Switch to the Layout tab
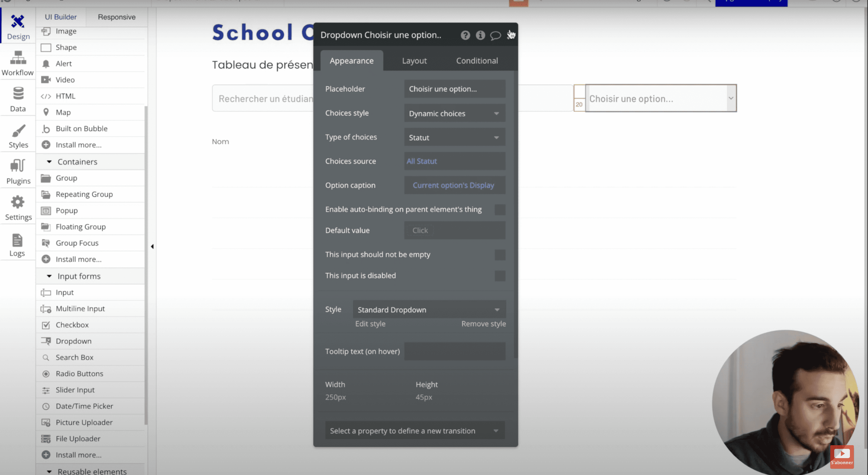The image size is (868, 475). [x=414, y=61]
